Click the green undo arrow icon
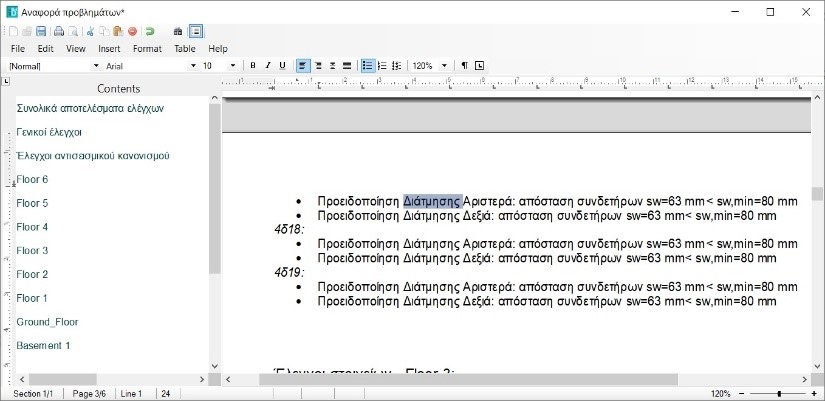 pyautogui.click(x=150, y=32)
